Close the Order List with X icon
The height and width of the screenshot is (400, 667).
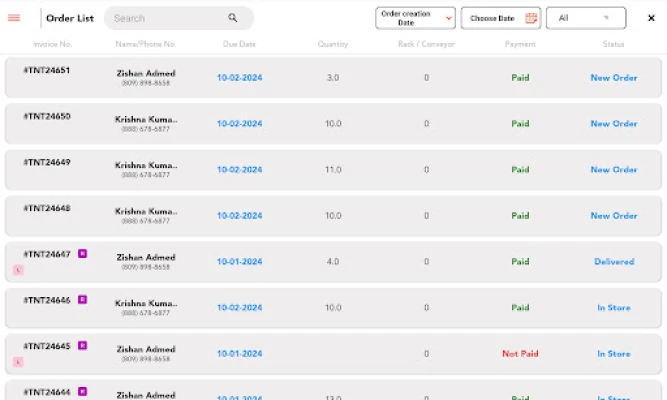click(x=651, y=18)
